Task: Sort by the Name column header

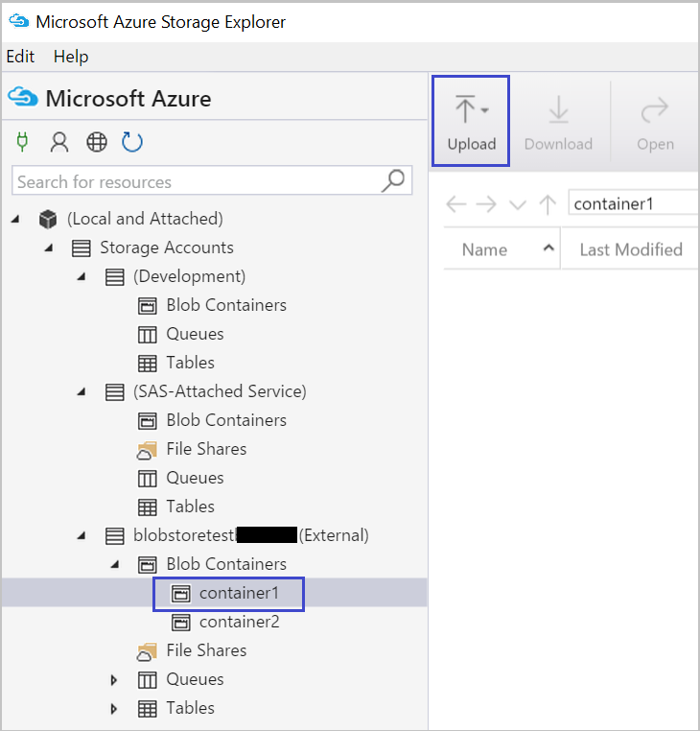Action: (485, 249)
